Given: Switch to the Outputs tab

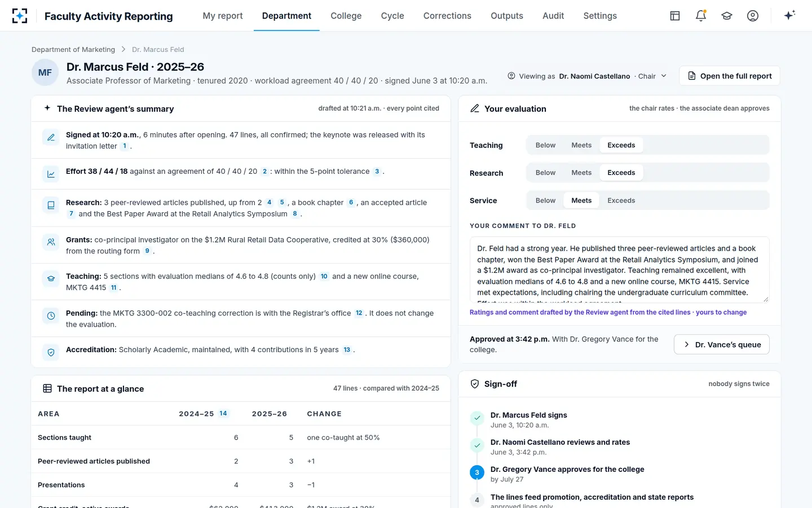Looking at the screenshot, I should point(507,16).
